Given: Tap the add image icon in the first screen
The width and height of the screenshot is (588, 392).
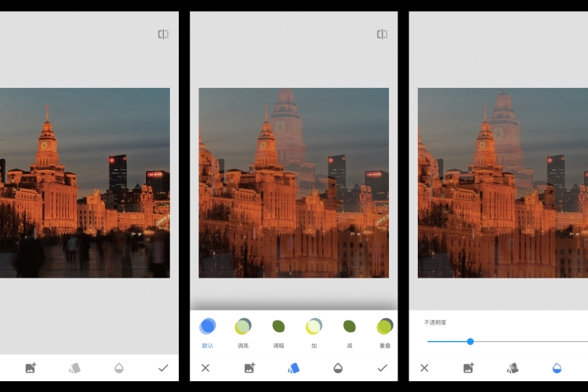Looking at the screenshot, I should point(31,368).
